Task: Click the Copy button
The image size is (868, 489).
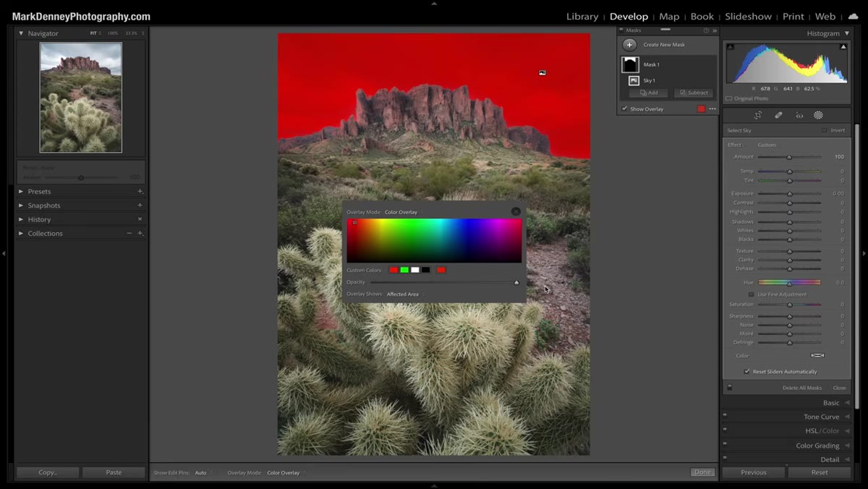Action: (x=48, y=472)
